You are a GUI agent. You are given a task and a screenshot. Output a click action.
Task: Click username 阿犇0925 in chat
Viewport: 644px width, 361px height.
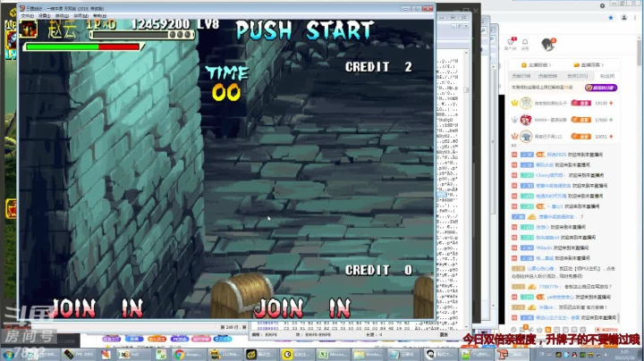click(x=556, y=155)
